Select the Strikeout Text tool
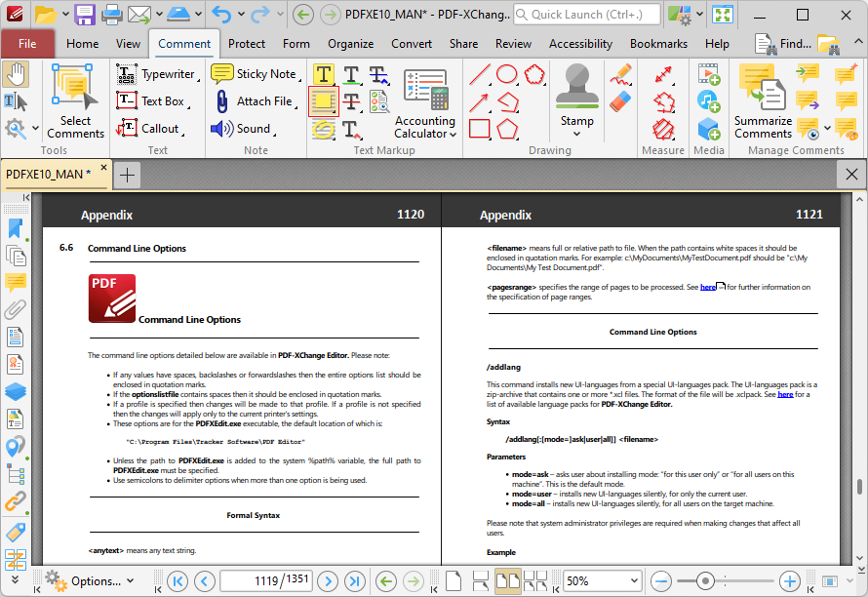868x597 pixels. [351, 101]
